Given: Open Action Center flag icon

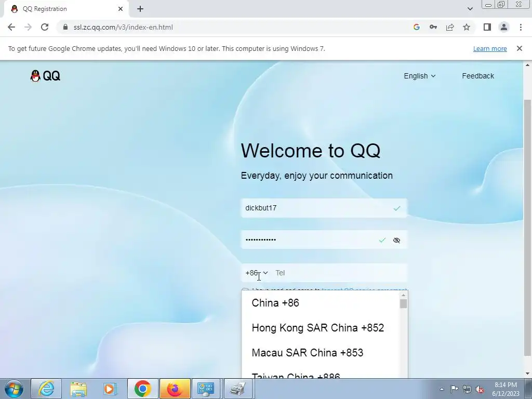Looking at the screenshot, I should [454, 389].
